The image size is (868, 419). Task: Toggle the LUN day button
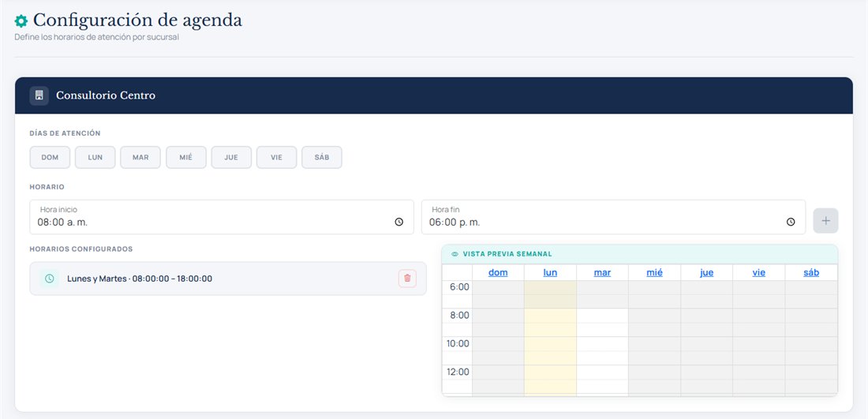[95, 157]
